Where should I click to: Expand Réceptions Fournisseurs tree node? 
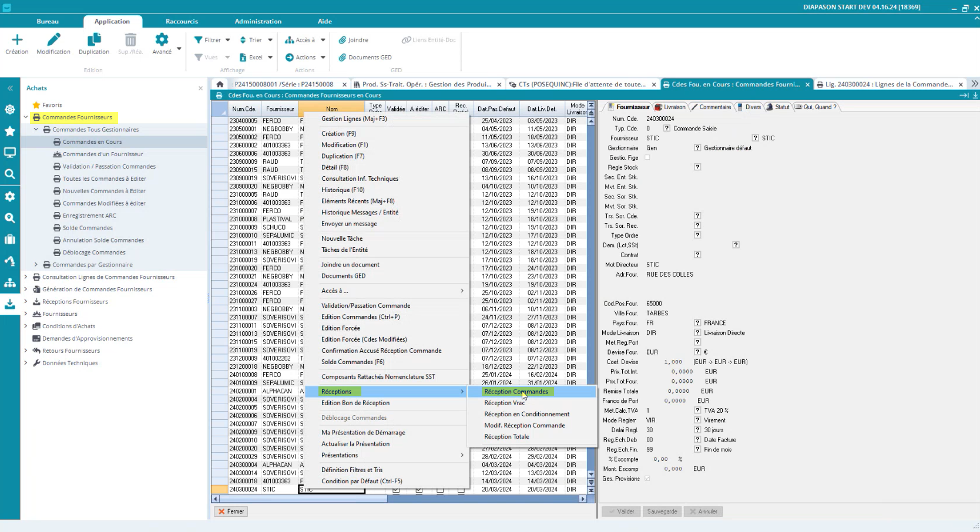coord(26,302)
